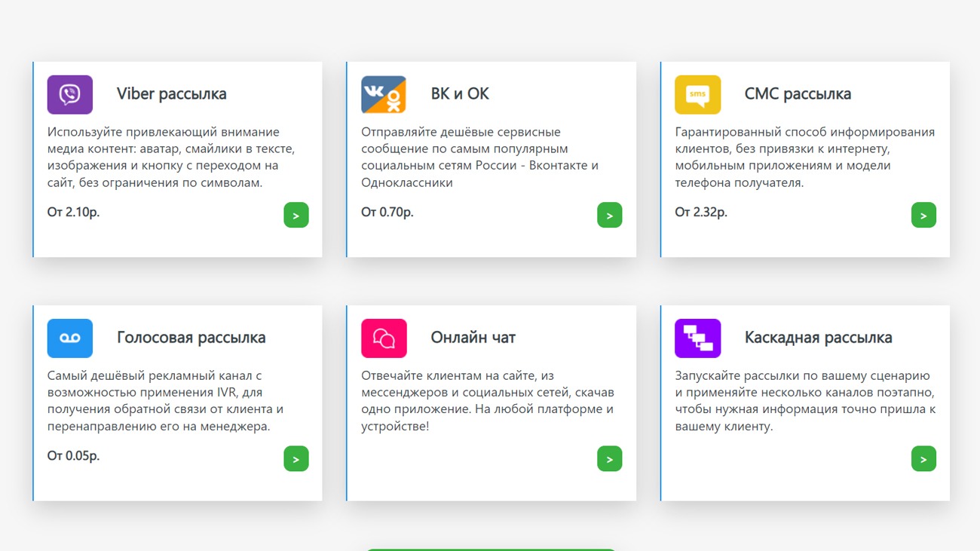Select the Viber рассылка heading
This screenshot has width=980, height=551.
click(x=171, y=94)
